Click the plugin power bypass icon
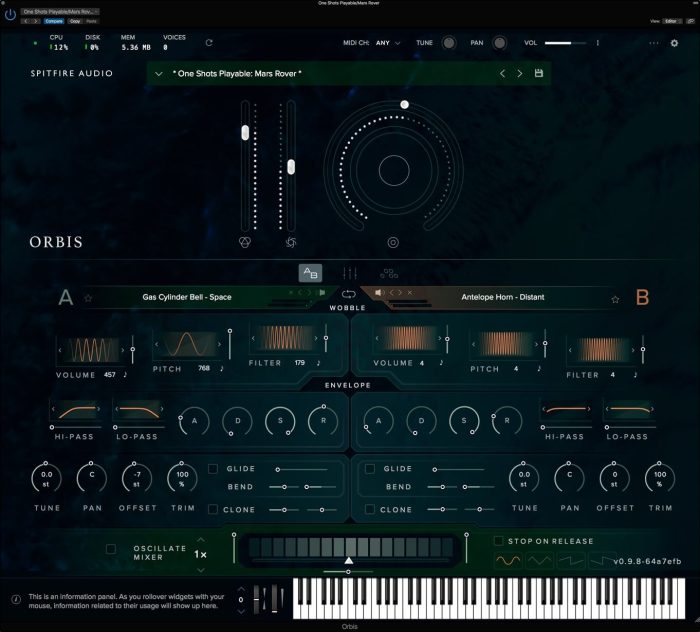 pos(10,15)
